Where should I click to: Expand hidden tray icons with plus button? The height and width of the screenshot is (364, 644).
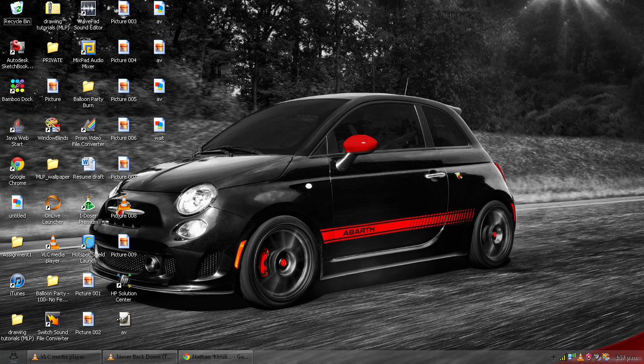pyautogui.click(x=554, y=357)
